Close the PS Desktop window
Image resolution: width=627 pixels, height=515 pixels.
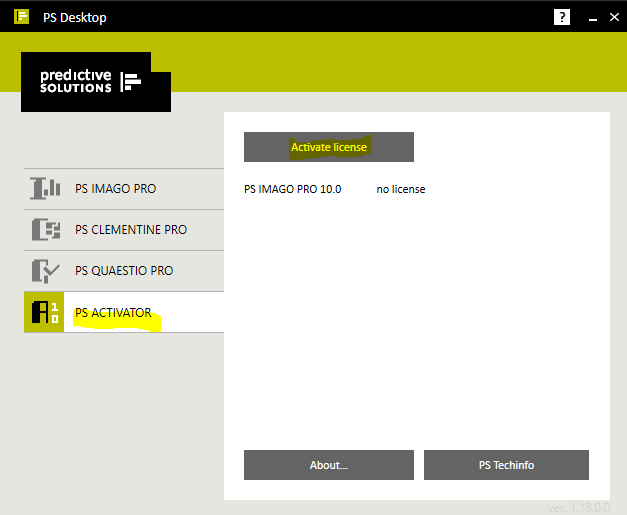[x=614, y=17]
